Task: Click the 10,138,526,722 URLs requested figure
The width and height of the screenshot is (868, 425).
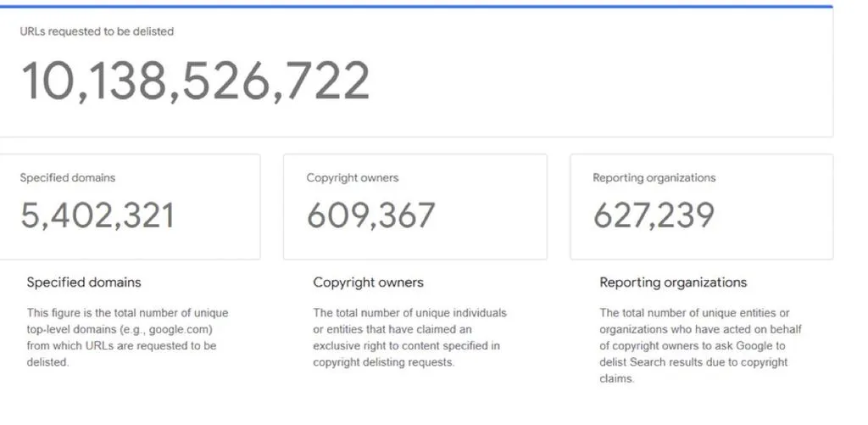Action: 195,81
